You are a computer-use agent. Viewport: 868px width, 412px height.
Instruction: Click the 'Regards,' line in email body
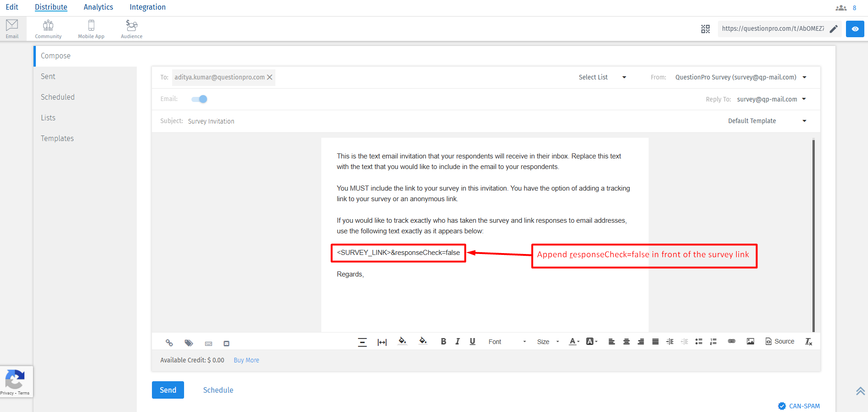350,274
